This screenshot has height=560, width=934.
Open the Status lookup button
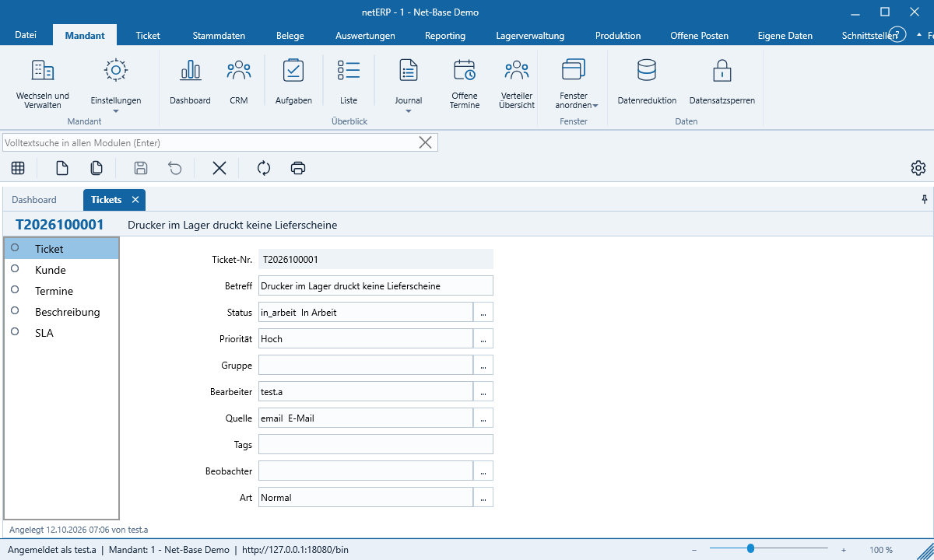[x=483, y=312]
